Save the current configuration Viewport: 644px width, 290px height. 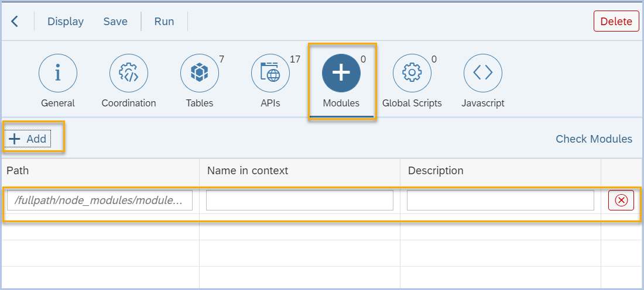115,22
